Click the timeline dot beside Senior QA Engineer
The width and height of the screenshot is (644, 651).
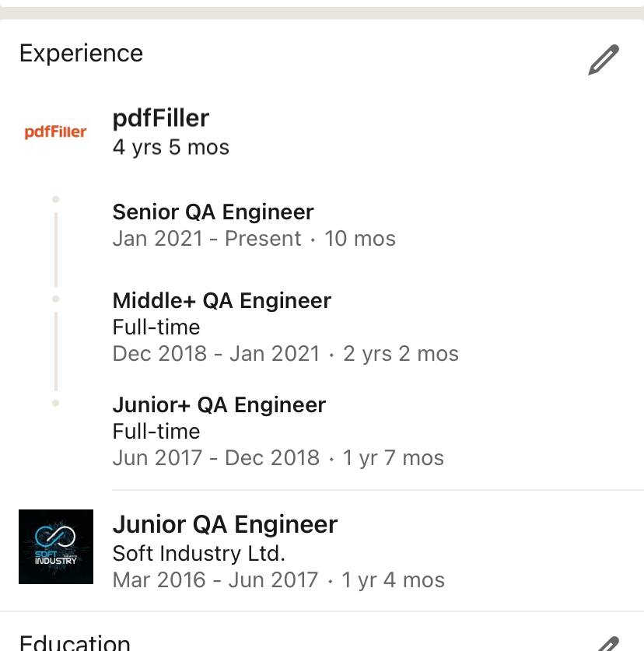[x=56, y=199]
